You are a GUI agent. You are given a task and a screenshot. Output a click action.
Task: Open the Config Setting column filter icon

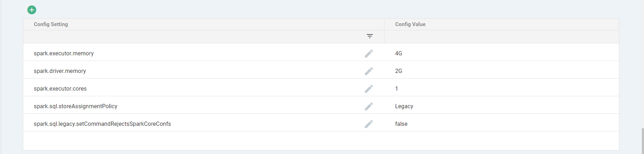(370, 36)
